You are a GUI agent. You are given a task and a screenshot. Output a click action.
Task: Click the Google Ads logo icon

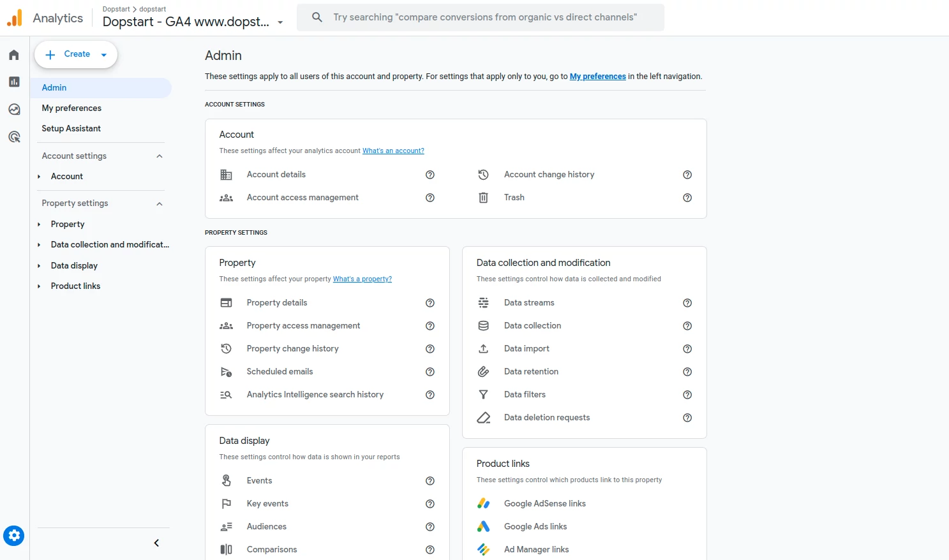point(484,527)
